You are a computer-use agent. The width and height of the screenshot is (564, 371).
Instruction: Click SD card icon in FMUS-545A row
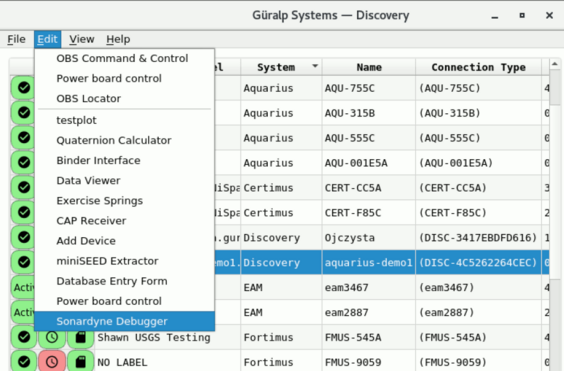point(81,337)
